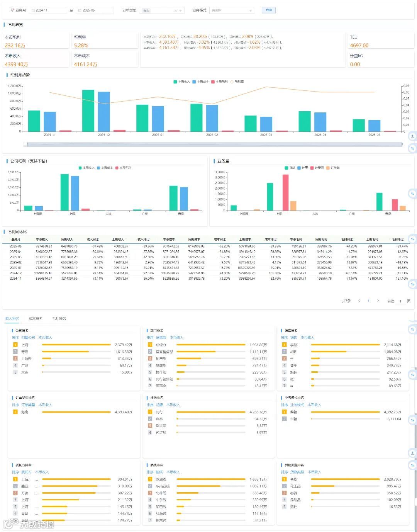Viewport: 417px width, 532px height.
Task: Click the 前往 page jump input box
Action: (400, 301)
